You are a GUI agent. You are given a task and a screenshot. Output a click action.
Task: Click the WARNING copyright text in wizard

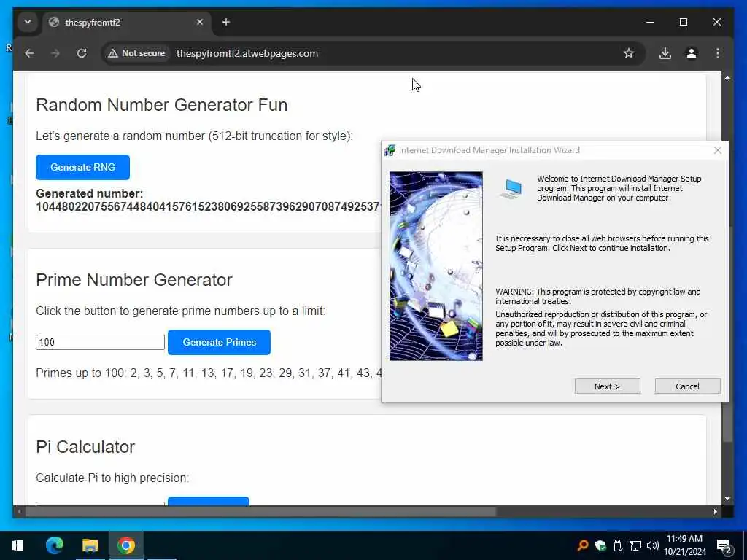(x=598, y=296)
